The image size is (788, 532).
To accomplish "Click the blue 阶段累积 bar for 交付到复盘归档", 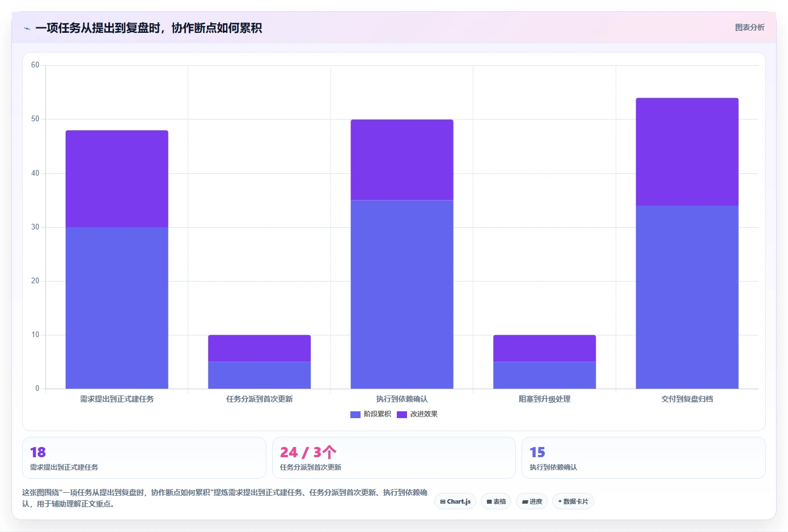I will (687, 297).
